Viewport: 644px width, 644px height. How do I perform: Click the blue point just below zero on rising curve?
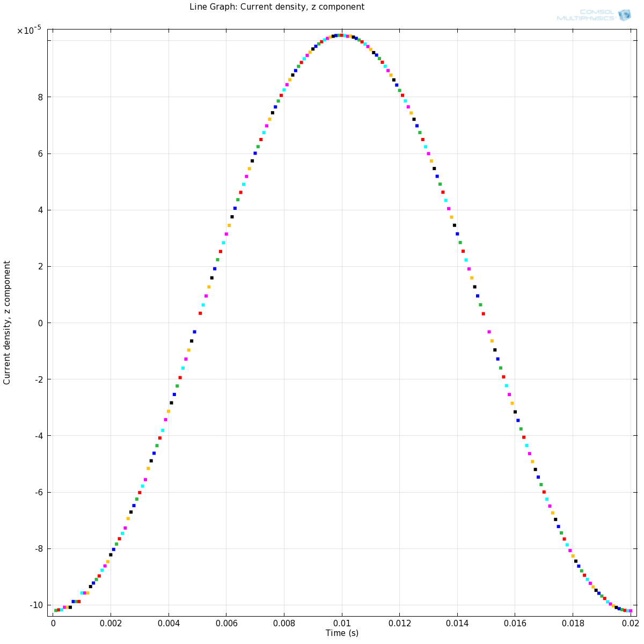[x=194, y=332]
